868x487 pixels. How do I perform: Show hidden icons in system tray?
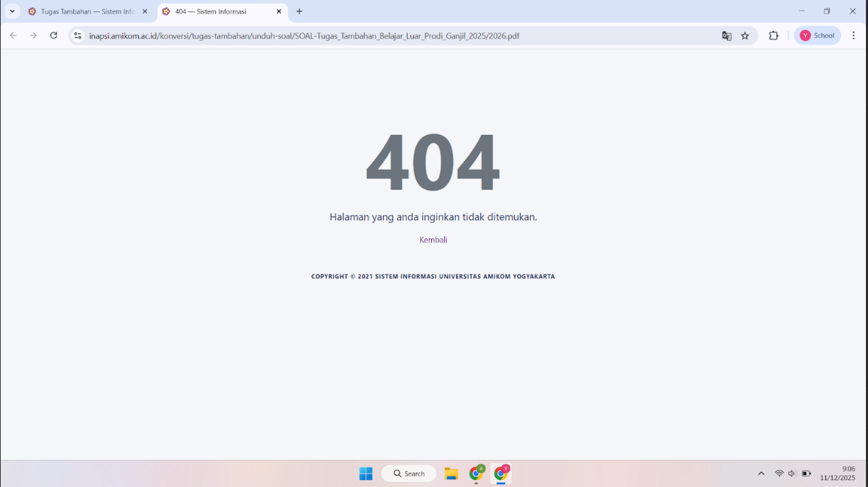pyautogui.click(x=761, y=473)
